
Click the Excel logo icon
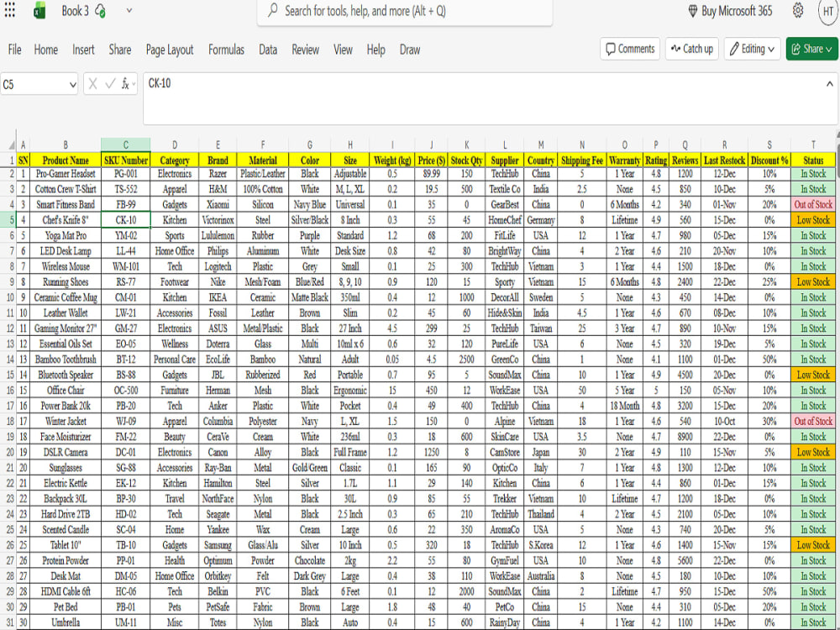[39, 11]
